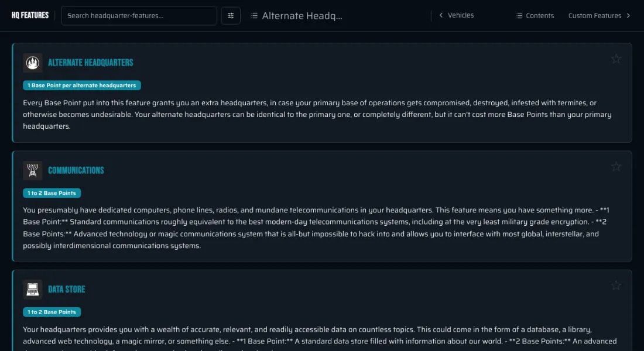Click the Communications radio tower icon
644x351 pixels.
coord(32,170)
